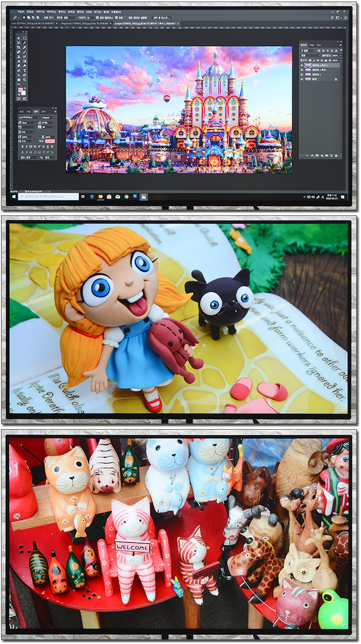Toggle layer filtering switch in Layers panel
Screen dimensions: 361x644
tap(341, 50)
